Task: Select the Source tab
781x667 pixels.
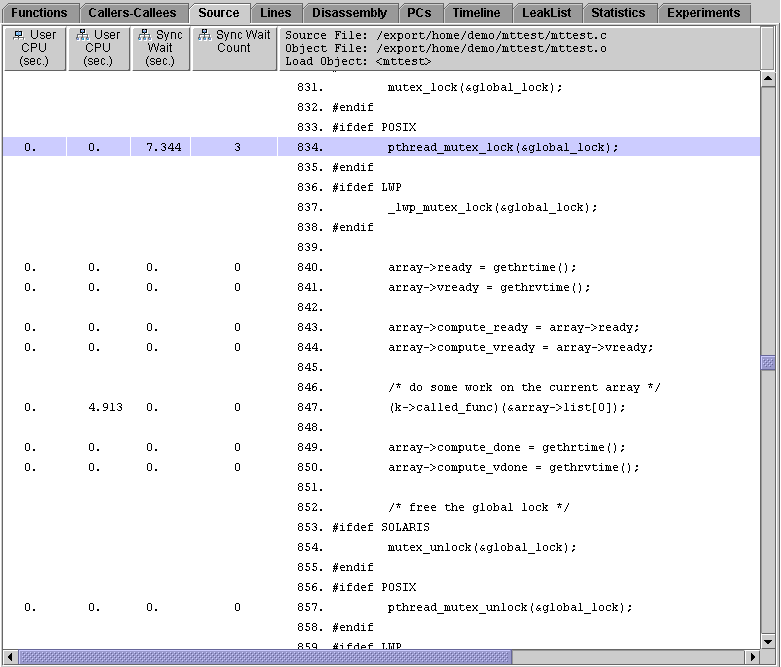Action: 219,13
